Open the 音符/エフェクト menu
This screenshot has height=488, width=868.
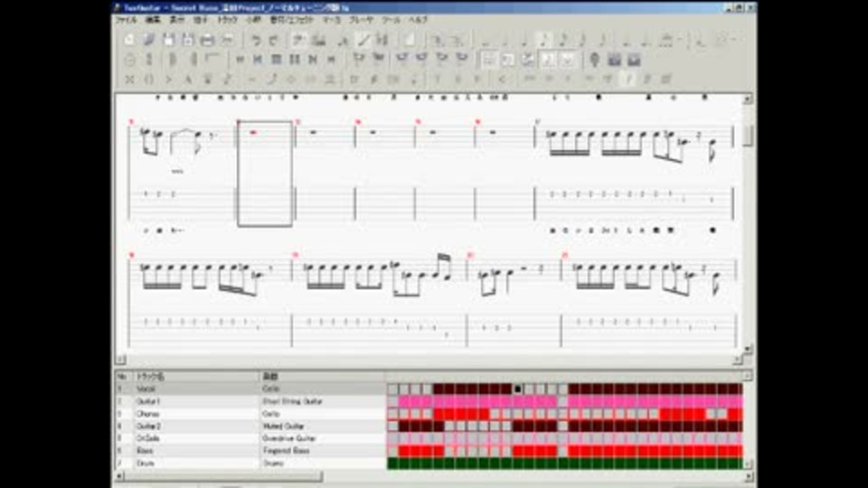pyautogui.click(x=292, y=20)
